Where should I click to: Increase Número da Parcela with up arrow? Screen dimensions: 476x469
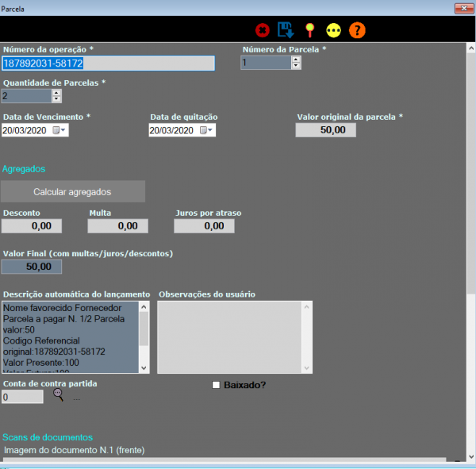[x=296, y=59]
